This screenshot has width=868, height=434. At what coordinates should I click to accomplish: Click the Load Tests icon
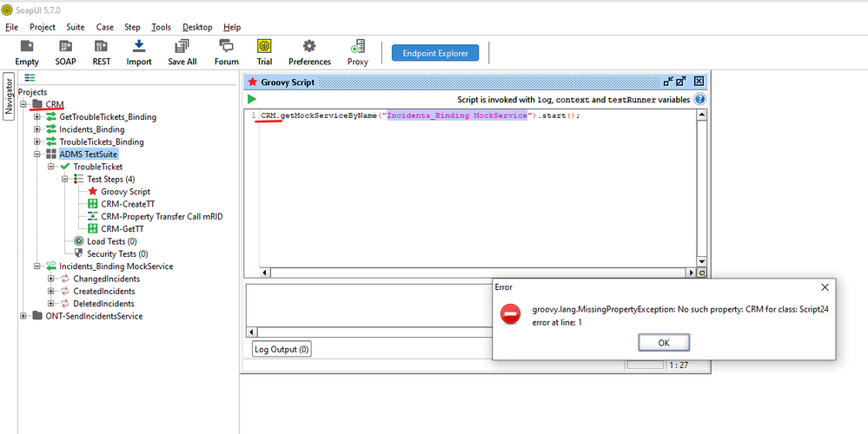tap(78, 241)
